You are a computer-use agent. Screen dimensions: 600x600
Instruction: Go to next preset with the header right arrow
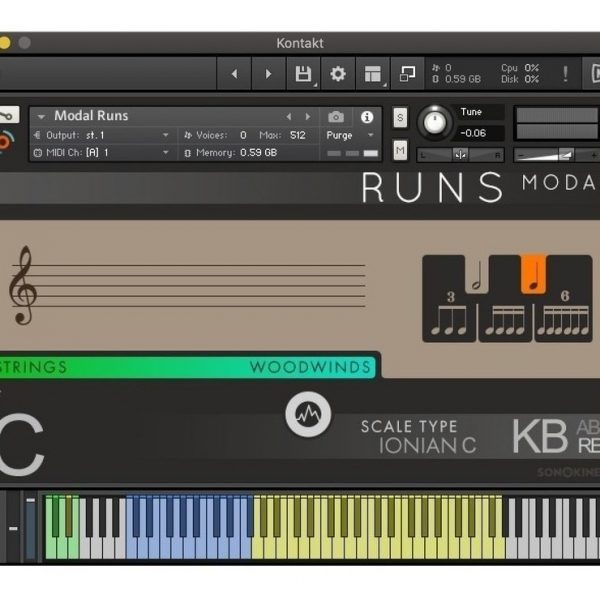tap(268, 73)
